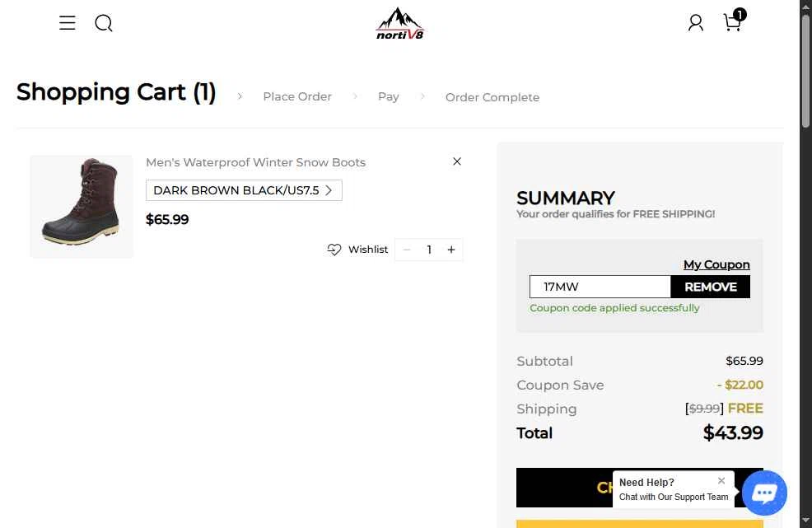Screen dimensions: 812x528
Task: Increase quantity with plus button
Action: click(x=451, y=250)
